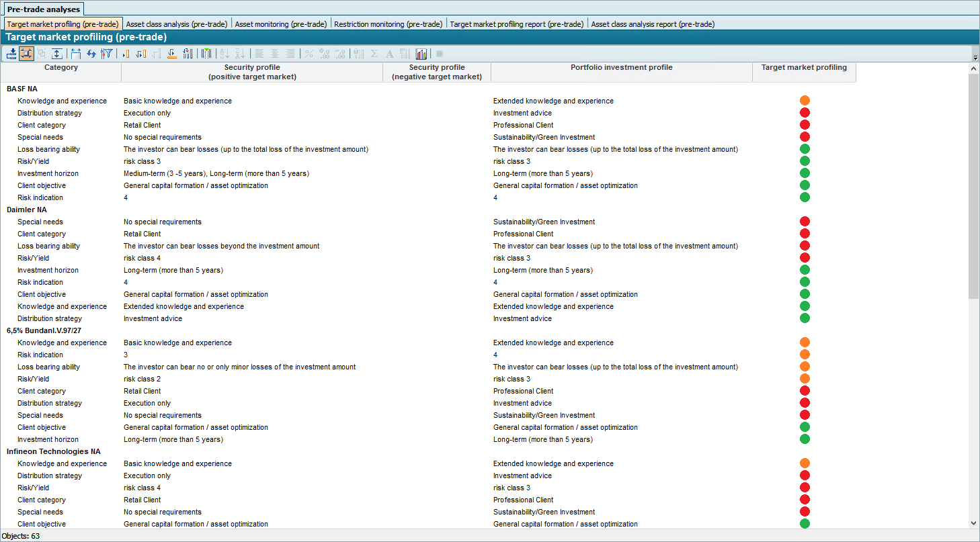Open the Restriction monitoring (pre-trade) tab
Image resolution: width=980 pixels, height=542 pixels.
[389, 24]
